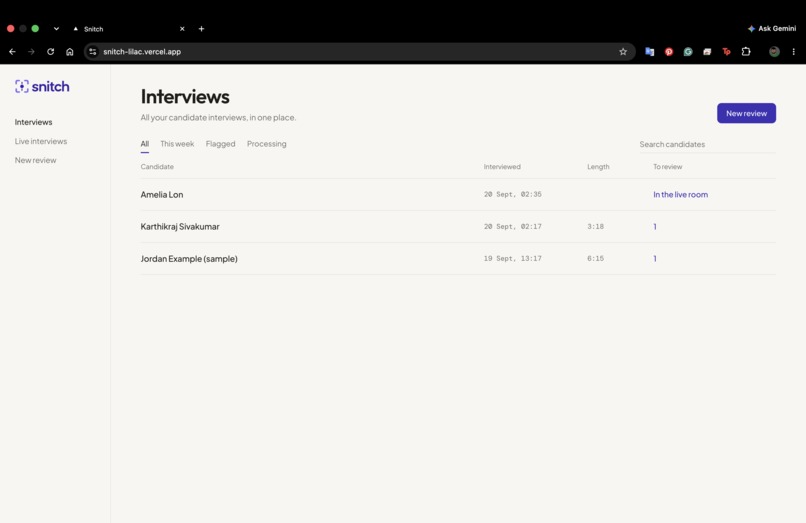Click length value 3:18
The image size is (806, 523).
595,226
